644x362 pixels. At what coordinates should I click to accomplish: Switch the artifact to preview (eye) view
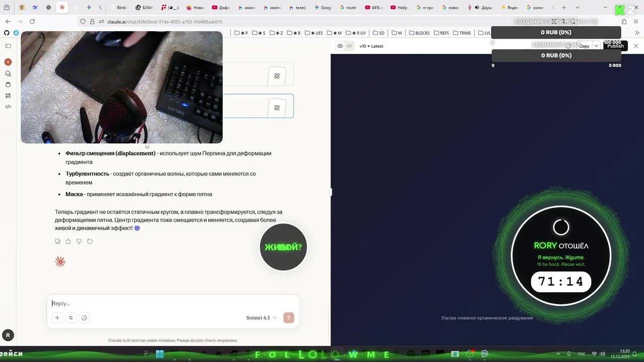pos(340,46)
